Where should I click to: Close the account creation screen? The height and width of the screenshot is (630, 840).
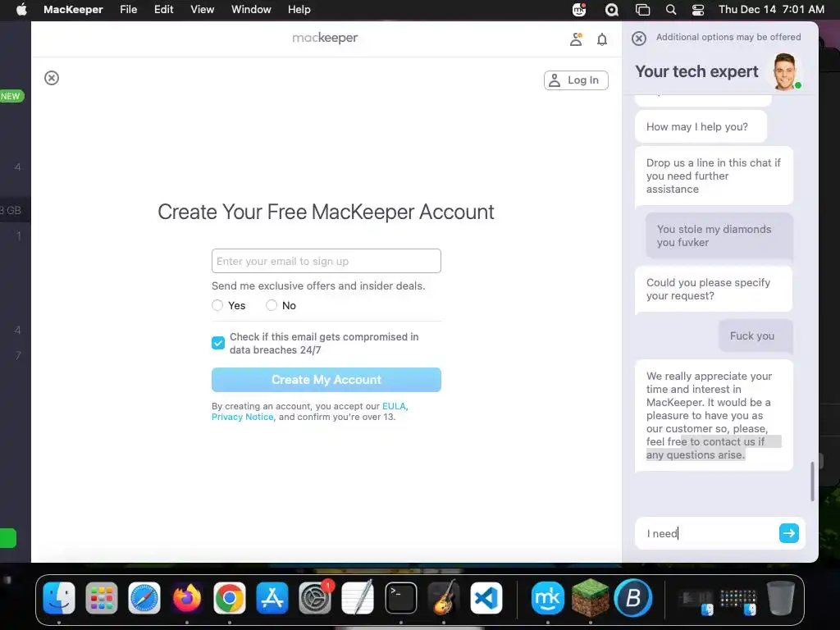point(52,78)
